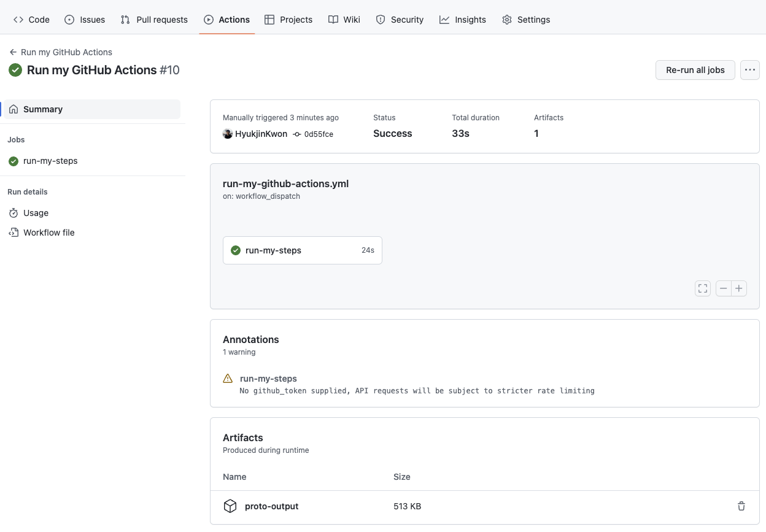Zoom out the workflow graph

pos(724,288)
